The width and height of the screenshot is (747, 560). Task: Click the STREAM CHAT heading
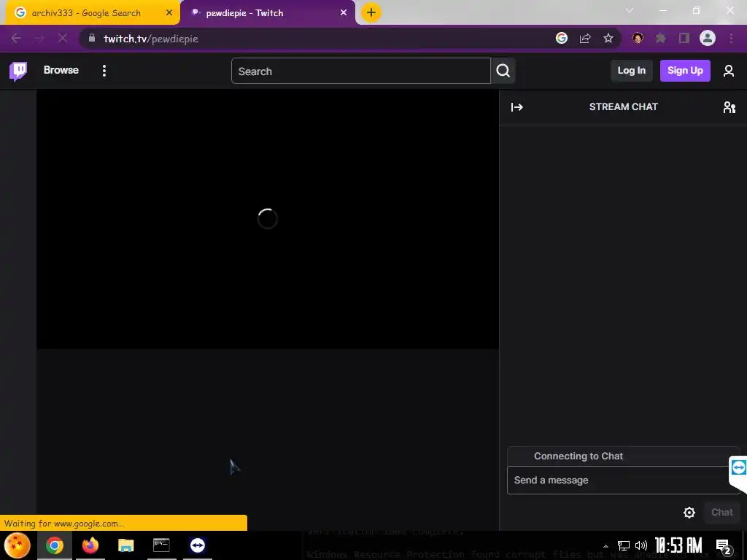coord(623,106)
